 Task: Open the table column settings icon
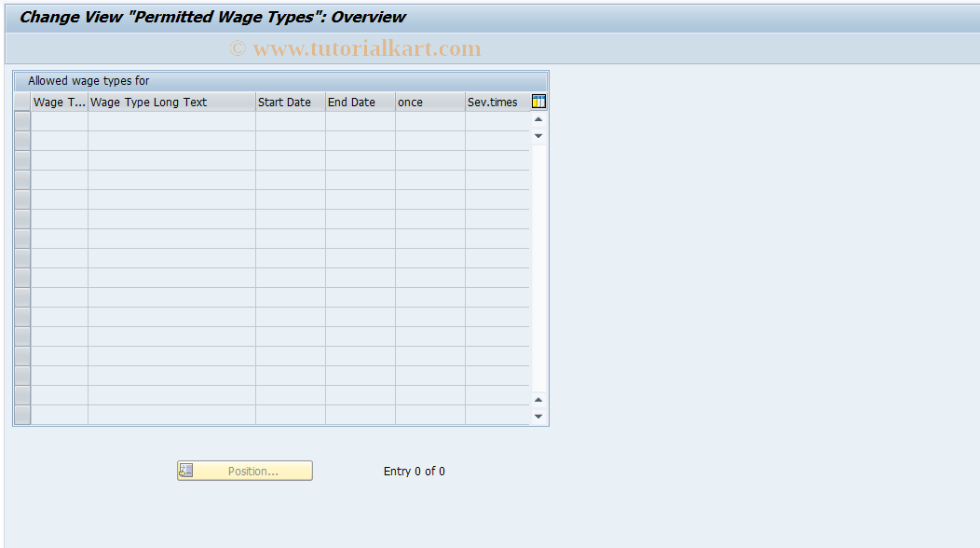click(538, 102)
